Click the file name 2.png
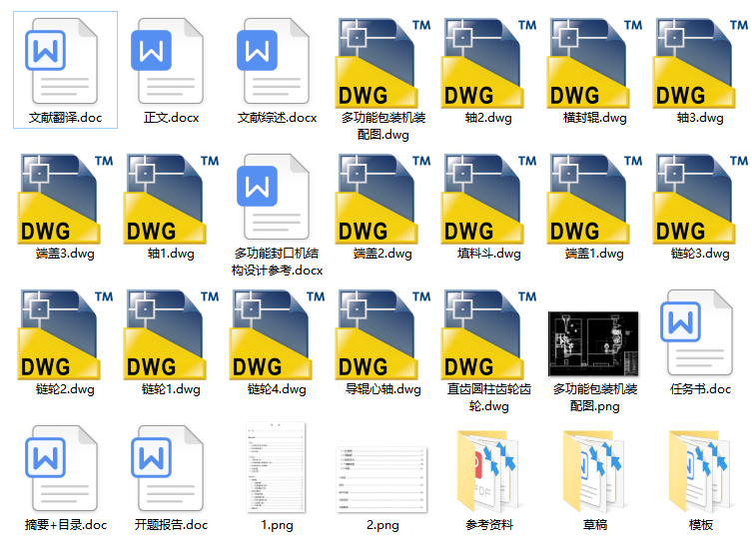 click(x=382, y=525)
